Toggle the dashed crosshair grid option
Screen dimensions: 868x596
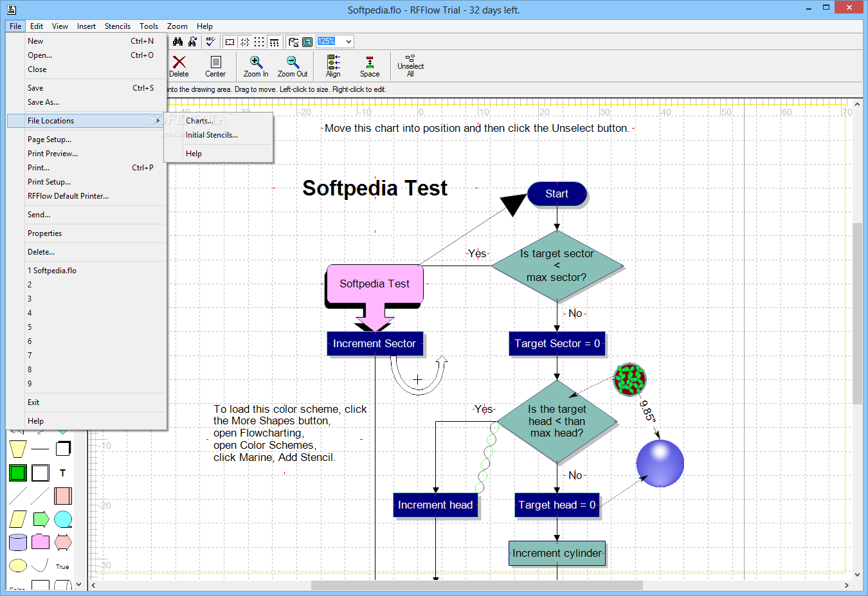pos(244,42)
